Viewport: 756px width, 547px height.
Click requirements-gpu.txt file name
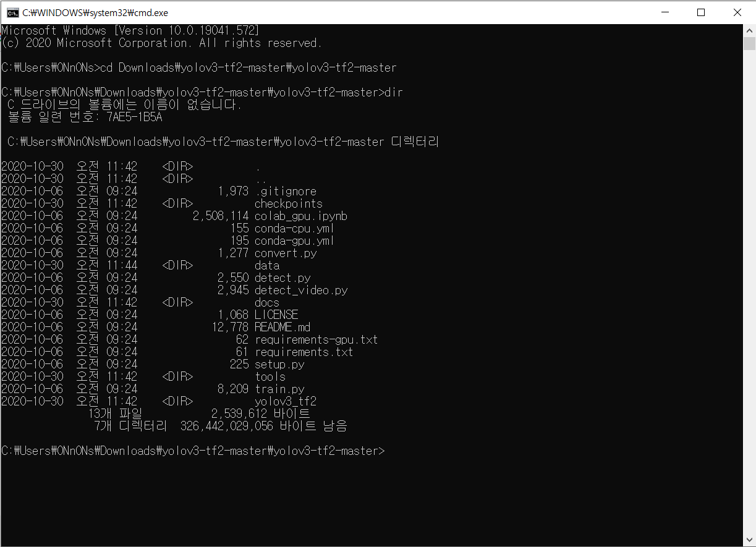pos(316,340)
